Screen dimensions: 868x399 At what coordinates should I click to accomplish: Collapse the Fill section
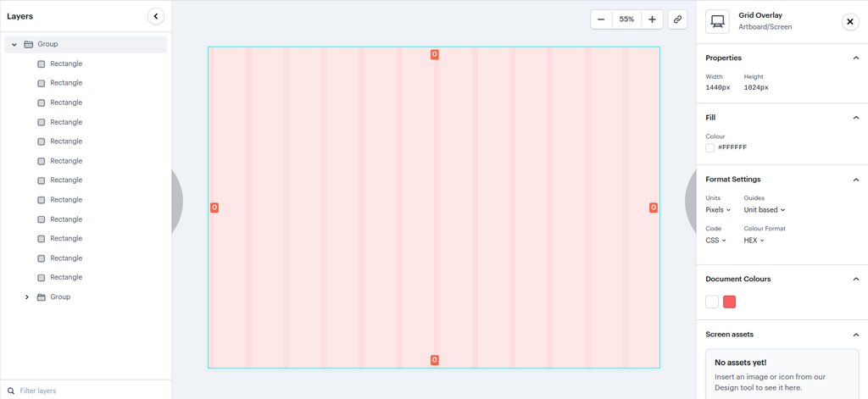pyautogui.click(x=856, y=118)
